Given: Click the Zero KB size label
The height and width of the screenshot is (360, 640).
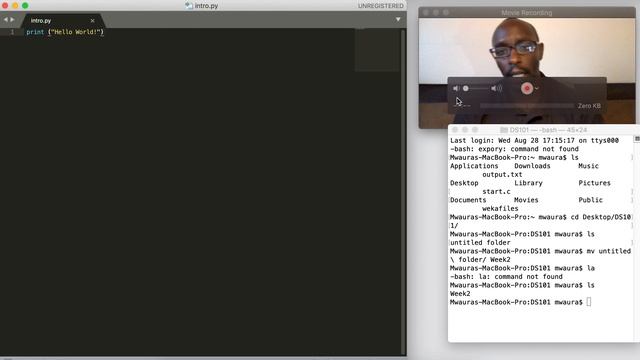Looking at the screenshot, I should point(589,106).
